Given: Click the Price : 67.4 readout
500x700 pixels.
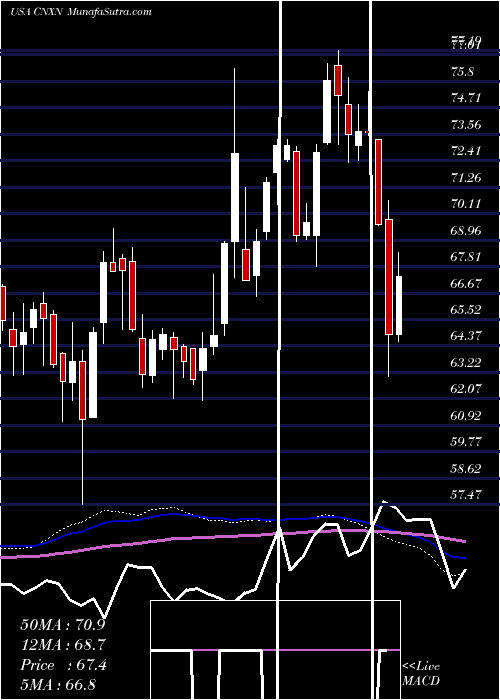Looking at the screenshot, I should click(x=63, y=665).
